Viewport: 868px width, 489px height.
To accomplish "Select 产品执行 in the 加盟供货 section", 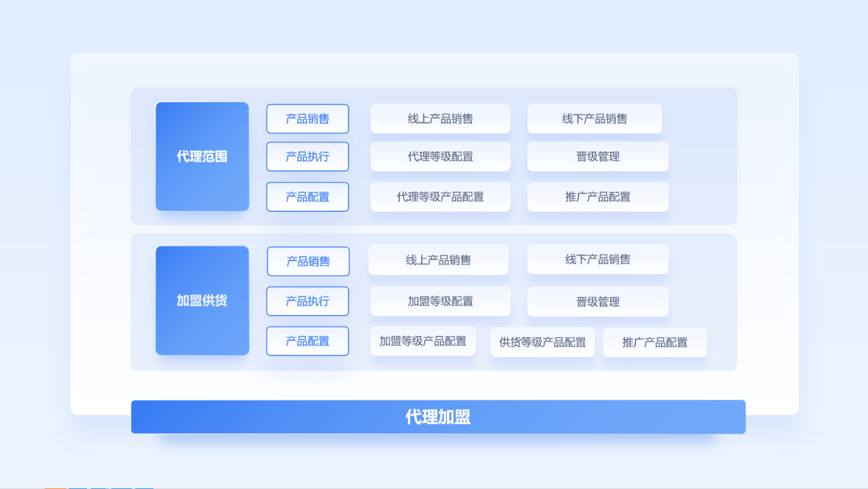I will pos(307,301).
